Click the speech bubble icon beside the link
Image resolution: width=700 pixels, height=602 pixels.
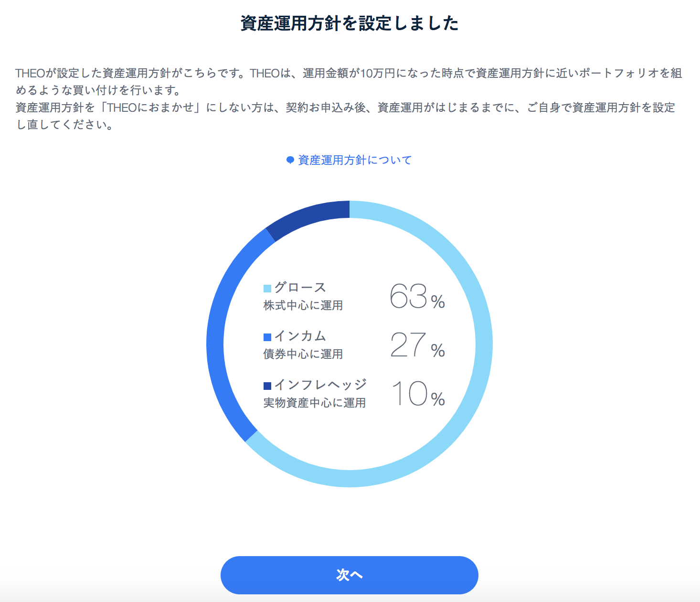tap(290, 160)
